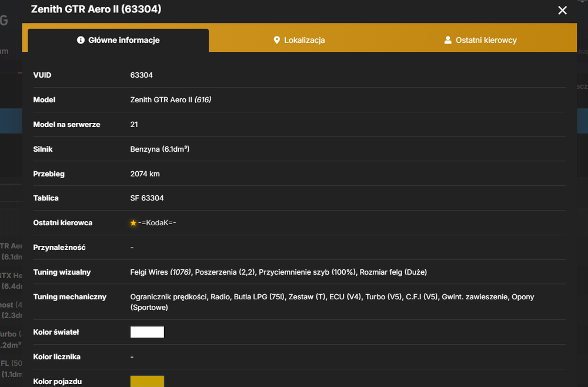Click the Przebieg label

49,174
